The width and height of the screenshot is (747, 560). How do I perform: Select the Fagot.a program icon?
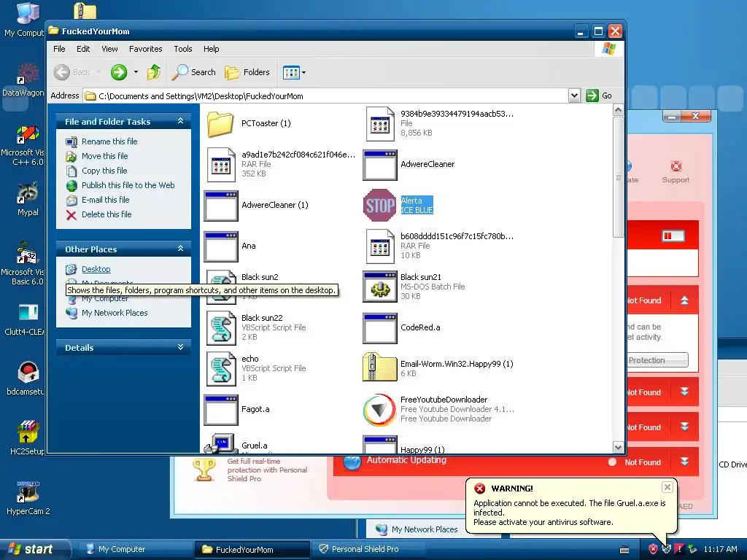point(221,410)
